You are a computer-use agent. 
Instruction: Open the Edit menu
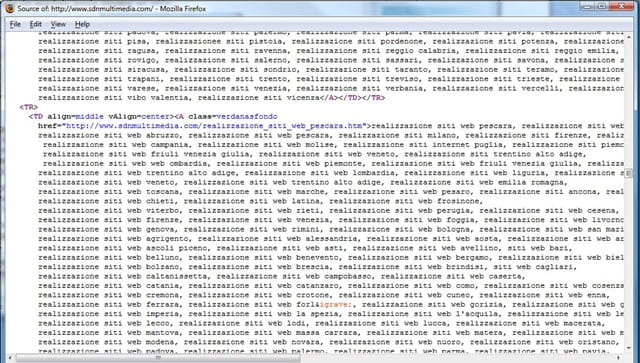point(36,24)
